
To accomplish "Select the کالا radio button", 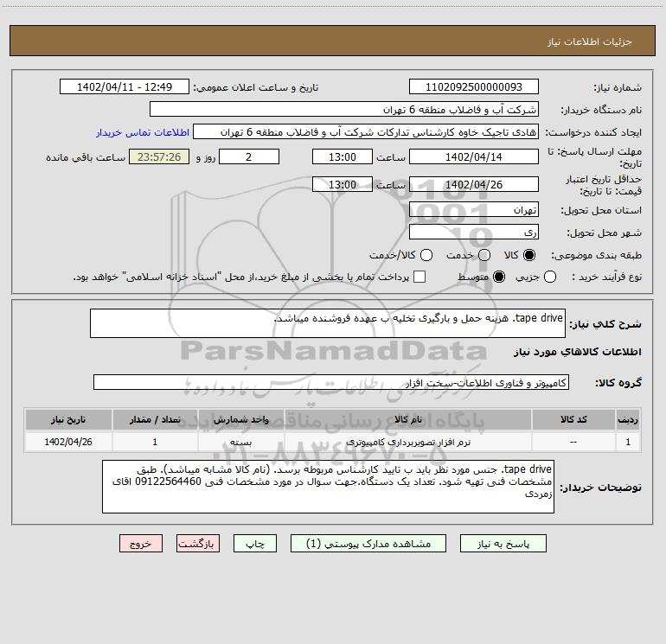I will (529, 255).
